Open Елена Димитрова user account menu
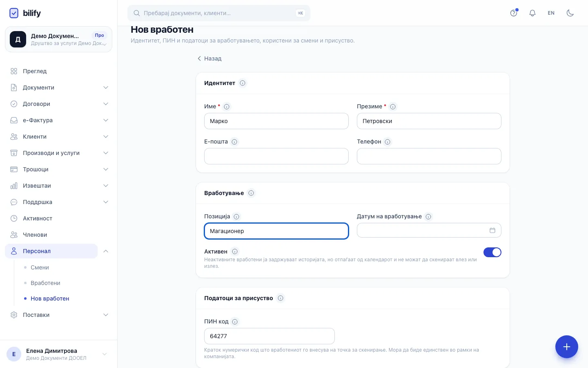588x368 pixels. (58, 354)
